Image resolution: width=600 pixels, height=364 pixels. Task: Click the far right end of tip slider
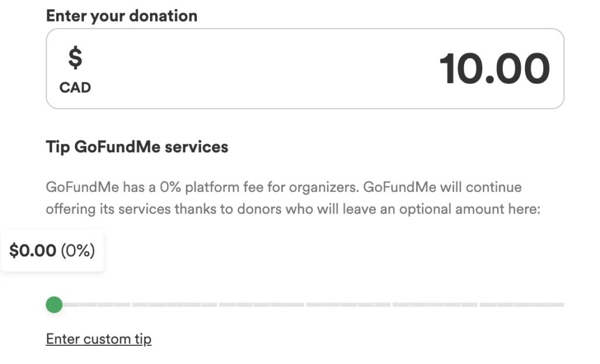pos(561,304)
